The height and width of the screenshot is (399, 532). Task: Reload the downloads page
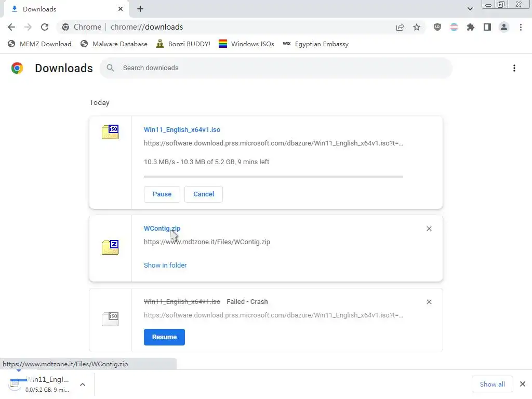point(45,27)
